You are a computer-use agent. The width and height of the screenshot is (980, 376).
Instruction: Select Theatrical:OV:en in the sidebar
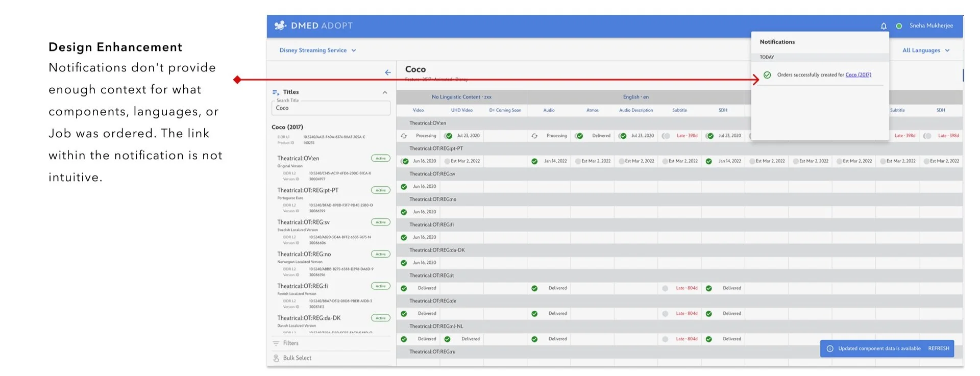(298, 159)
